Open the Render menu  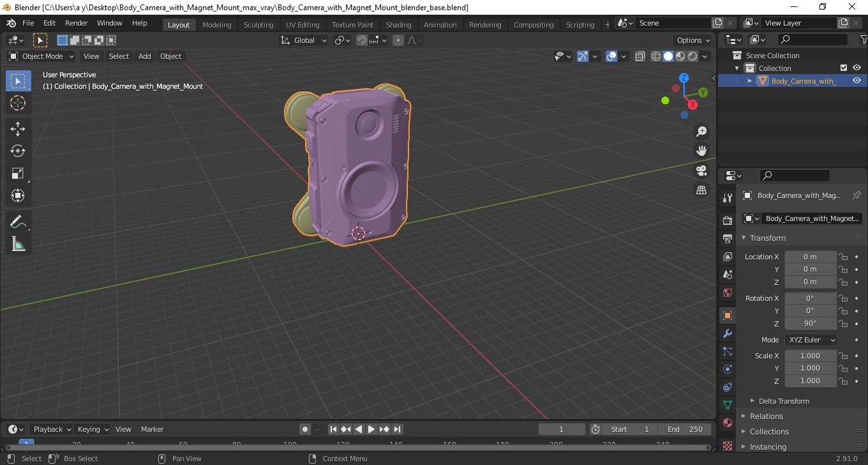point(77,23)
